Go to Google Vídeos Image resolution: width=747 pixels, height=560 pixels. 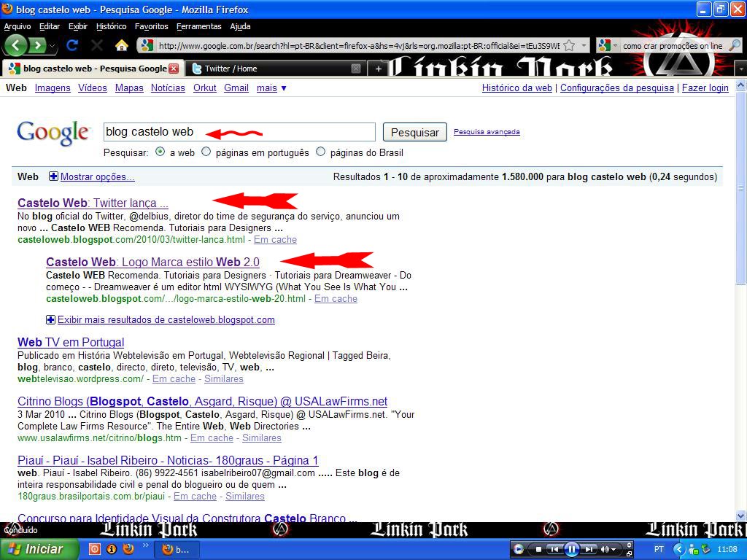pos(93,88)
